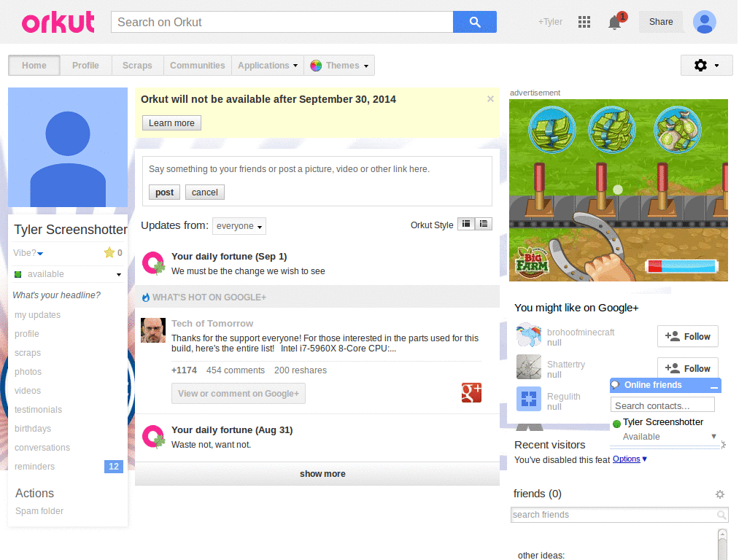
Task: Click the status update text box
Action: coord(317,169)
